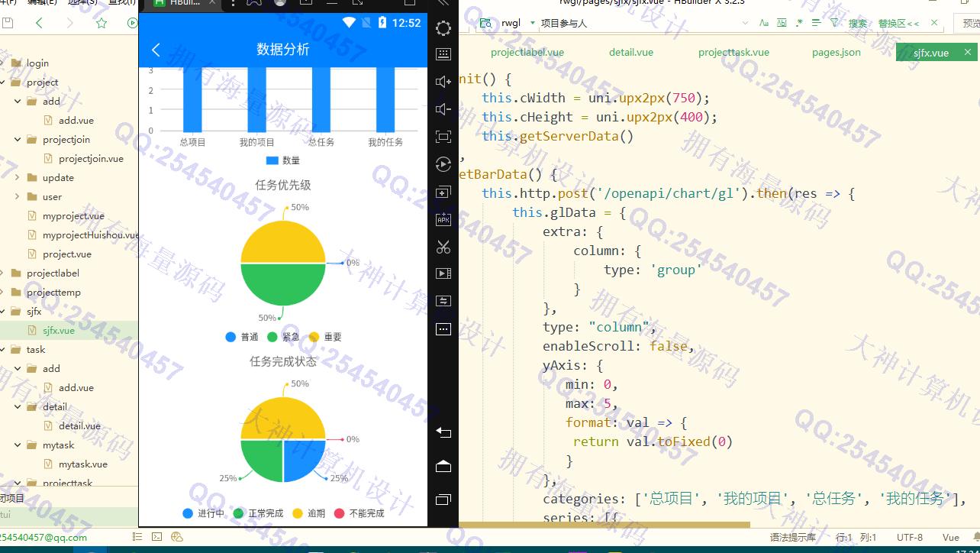Toggle 数量 legend on bar chart
This screenshot has height=553, width=980.
coord(282,160)
